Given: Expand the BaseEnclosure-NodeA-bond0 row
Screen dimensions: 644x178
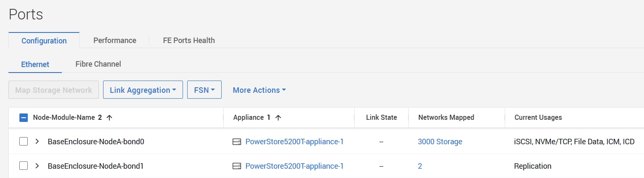Looking at the screenshot, I should 37,142.
